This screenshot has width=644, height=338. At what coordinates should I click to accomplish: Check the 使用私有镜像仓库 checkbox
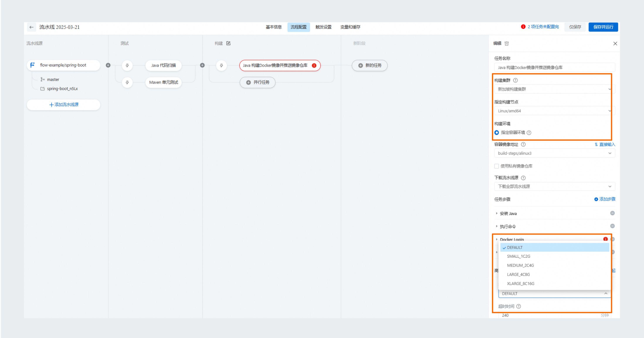(x=497, y=166)
